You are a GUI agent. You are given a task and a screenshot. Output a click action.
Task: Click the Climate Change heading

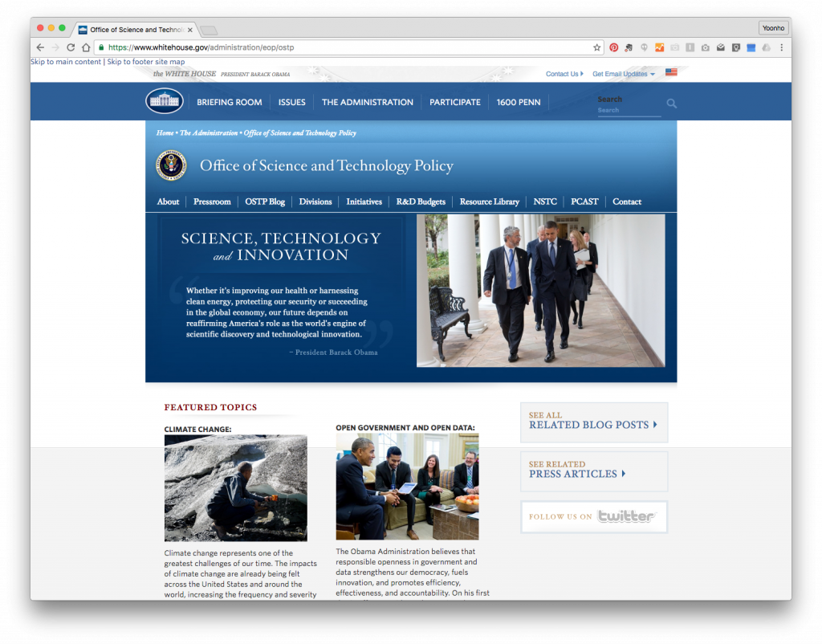[x=197, y=429]
